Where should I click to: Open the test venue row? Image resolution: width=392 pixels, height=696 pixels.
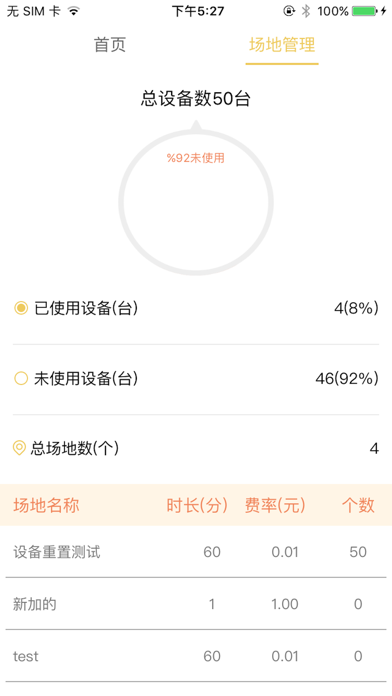click(x=196, y=656)
